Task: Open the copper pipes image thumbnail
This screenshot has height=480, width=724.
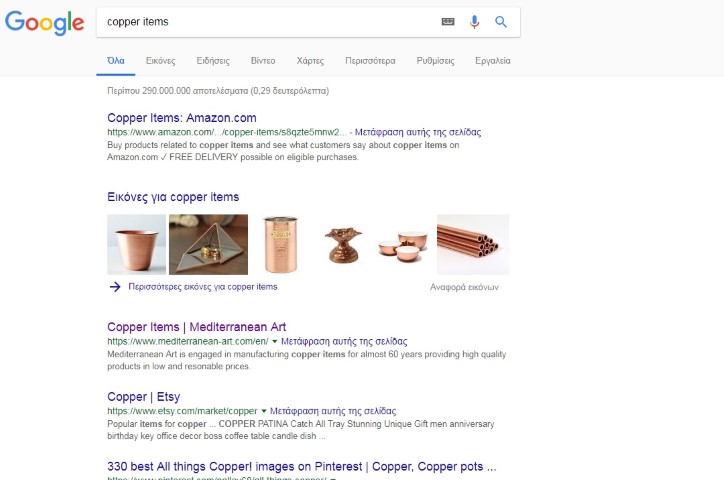Action: click(x=473, y=245)
